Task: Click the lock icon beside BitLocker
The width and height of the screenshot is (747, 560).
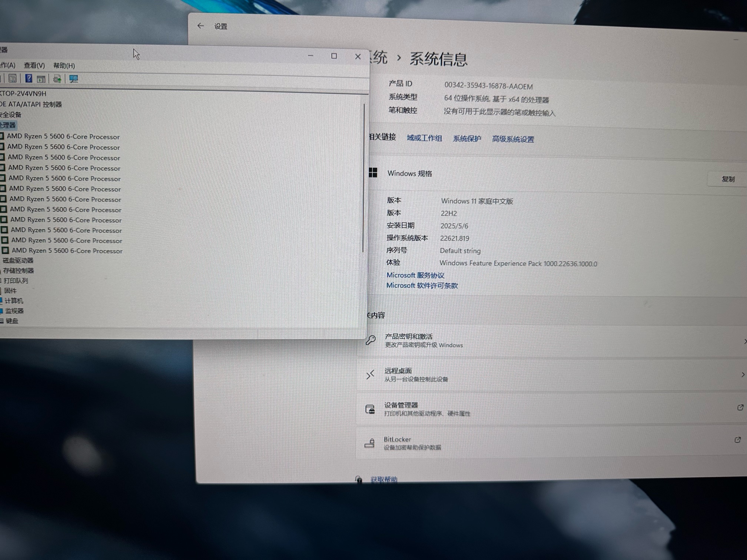Action: [x=369, y=443]
